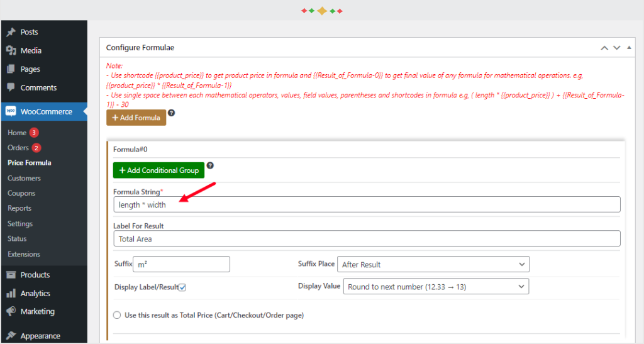Screen dimensions: 644x344
Task: Click help icon next to Add Formula
Action: [x=171, y=113]
